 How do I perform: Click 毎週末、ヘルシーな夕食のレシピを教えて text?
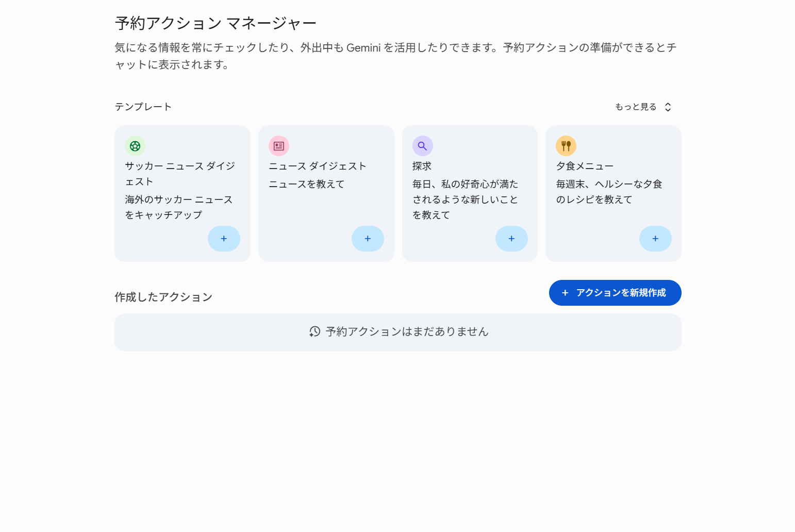[609, 192]
